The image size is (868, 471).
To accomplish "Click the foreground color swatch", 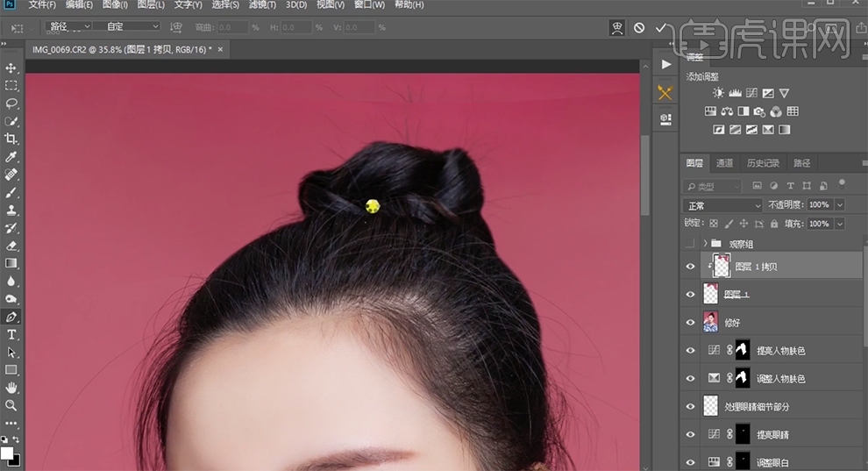I will (x=7, y=453).
